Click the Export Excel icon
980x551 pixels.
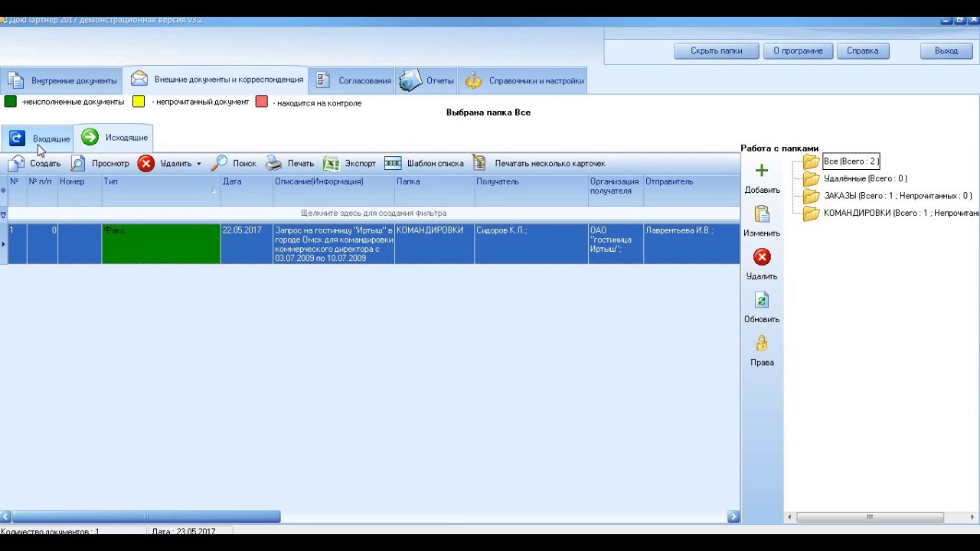(x=331, y=163)
